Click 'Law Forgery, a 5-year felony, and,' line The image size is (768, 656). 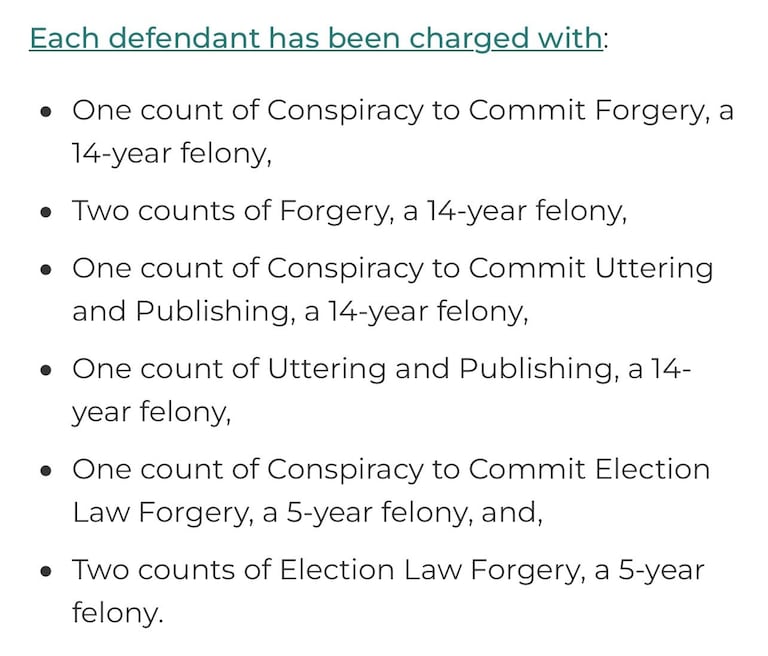(x=307, y=512)
